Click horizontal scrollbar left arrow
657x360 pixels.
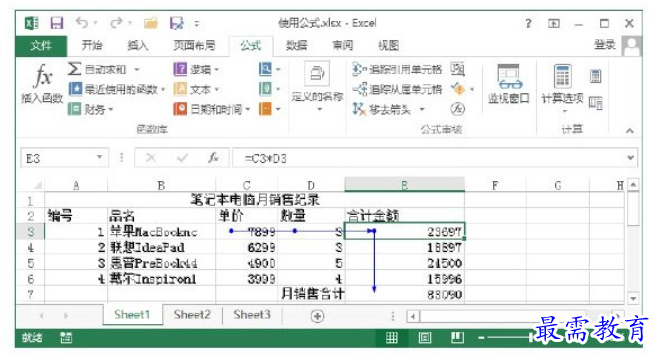pyautogui.click(x=413, y=316)
